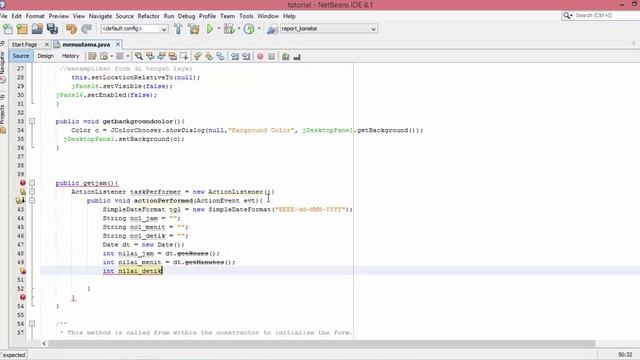Collapse actionPerformed method fold

click(x=32, y=200)
